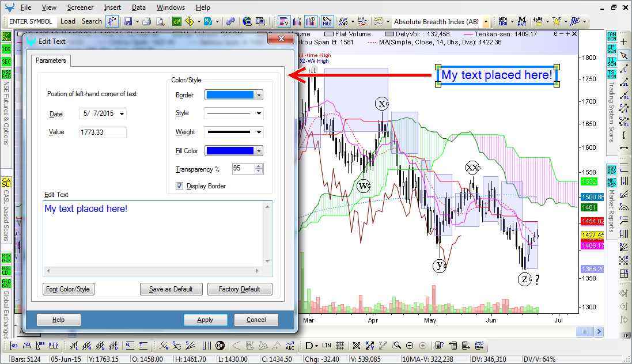Click the Save (floppy disk) toolbar icon
The image size is (632, 364).
click(128, 21)
